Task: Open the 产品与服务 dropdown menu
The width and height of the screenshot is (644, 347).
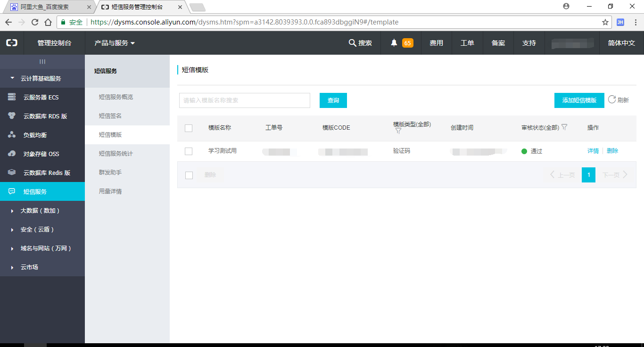Action: (115, 43)
